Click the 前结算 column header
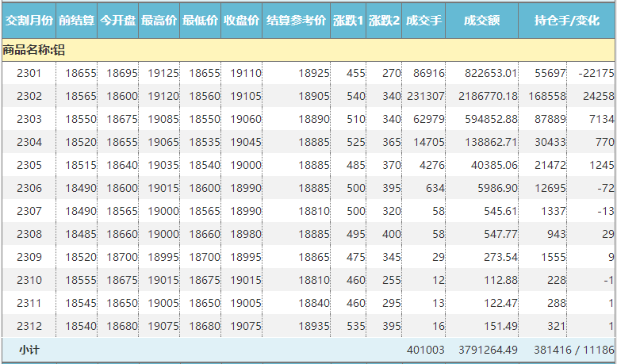This screenshot has width=617, height=364. pos(77,20)
